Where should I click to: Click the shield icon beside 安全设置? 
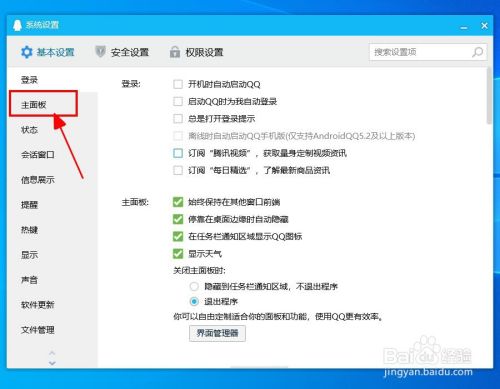[100, 52]
